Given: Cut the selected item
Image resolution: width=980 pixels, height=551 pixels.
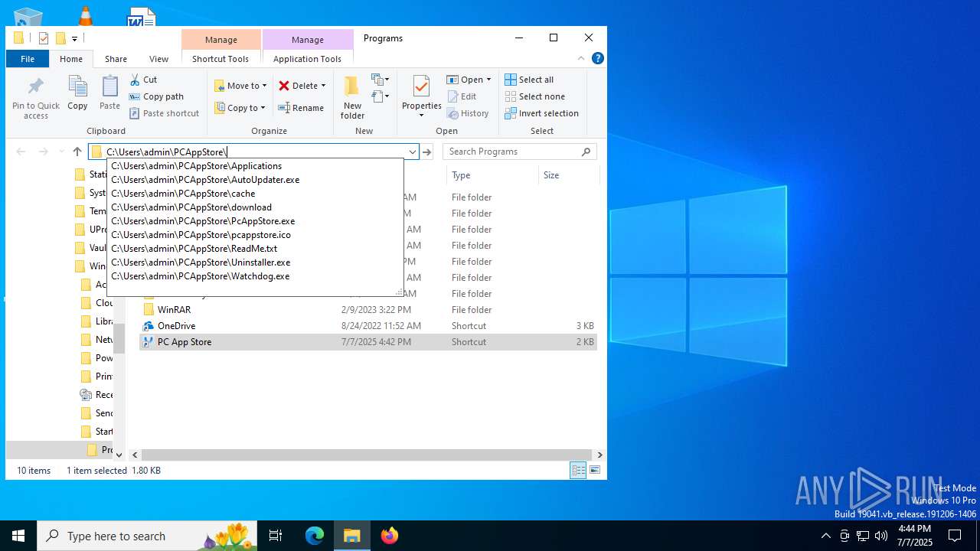Looking at the screenshot, I should pyautogui.click(x=143, y=80).
